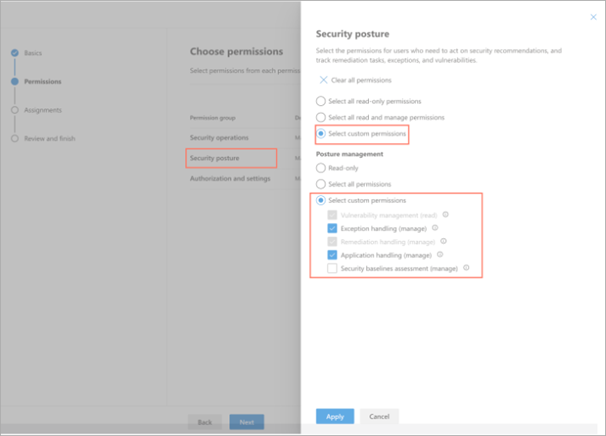Go to the Assignments wizard step
Screen dimensions: 606x436
[x=42, y=110]
